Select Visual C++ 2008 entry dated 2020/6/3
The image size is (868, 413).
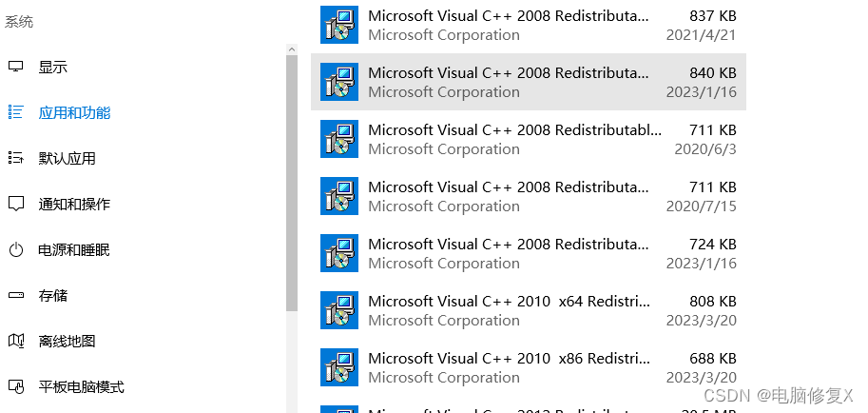(528, 139)
